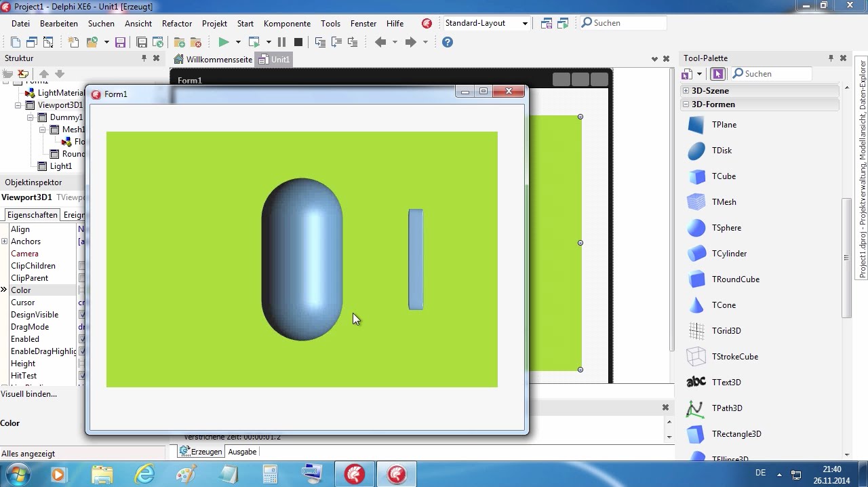Save desktop layout icon next to Standard-Layout

[547, 23]
